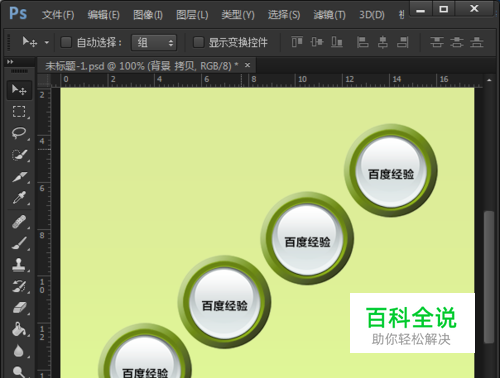Click align left edges icon

click(362, 42)
